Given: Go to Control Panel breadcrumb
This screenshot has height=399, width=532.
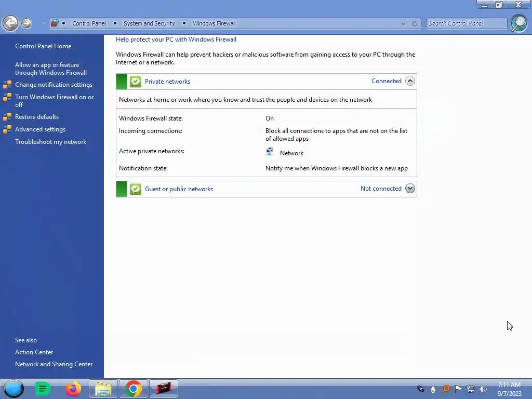Looking at the screenshot, I should pos(89,23).
